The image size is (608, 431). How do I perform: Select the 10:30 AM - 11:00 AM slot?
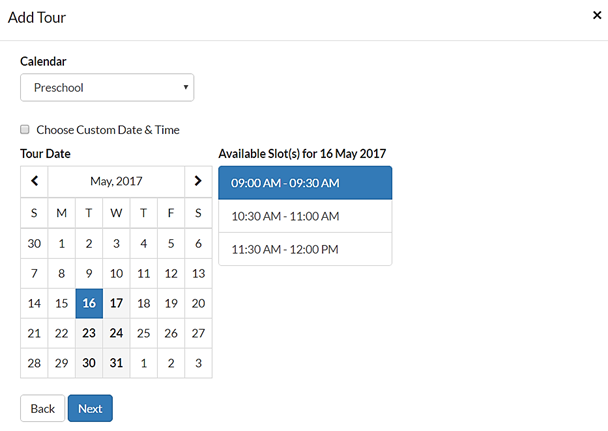305,216
